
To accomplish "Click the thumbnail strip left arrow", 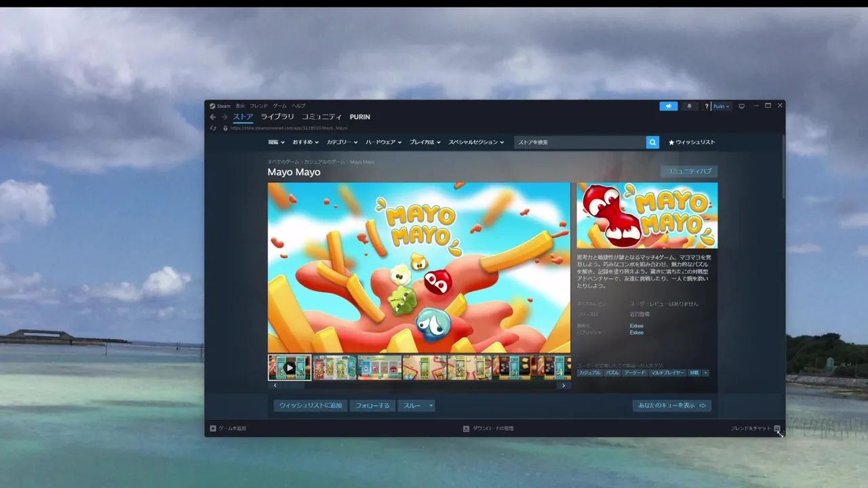I will click(275, 386).
